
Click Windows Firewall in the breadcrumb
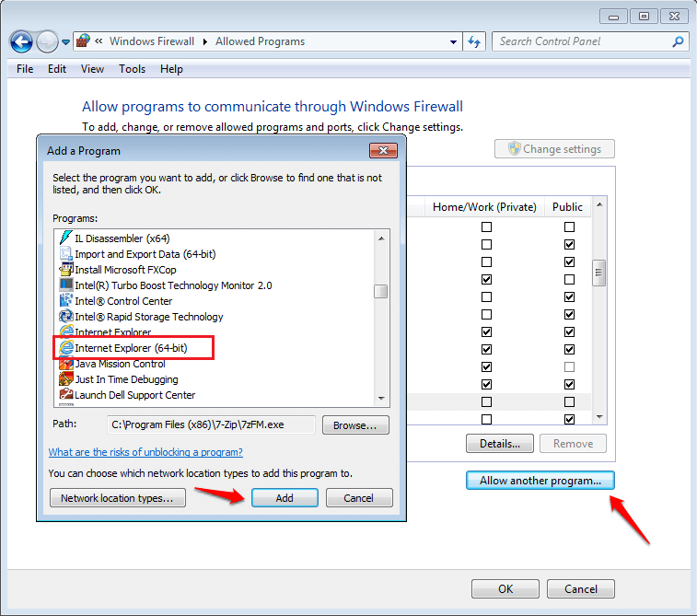click(x=152, y=41)
